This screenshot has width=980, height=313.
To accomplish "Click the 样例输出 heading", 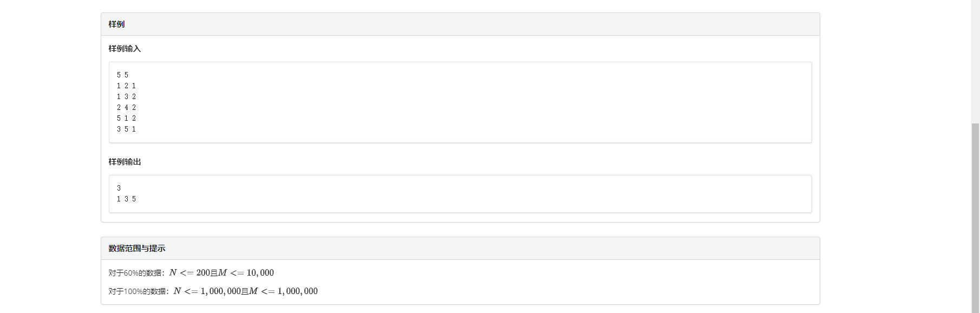I will [125, 162].
